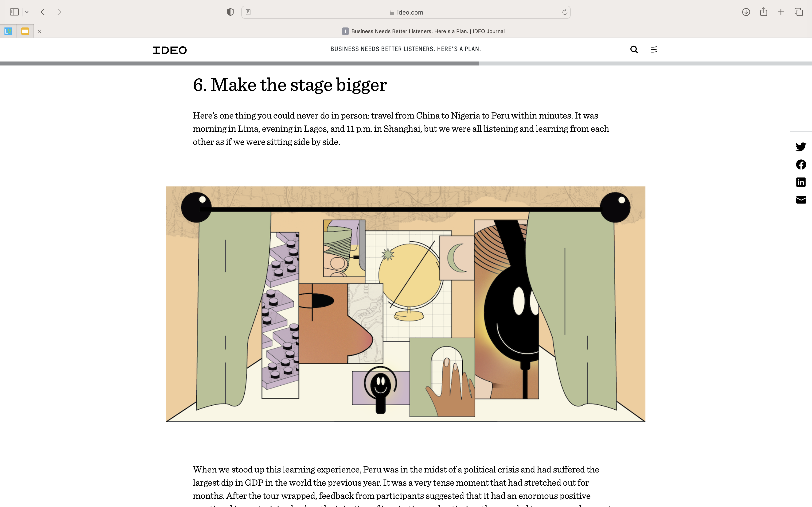Show the Safari tab overview
This screenshot has width=812, height=507.
point(799,12)
